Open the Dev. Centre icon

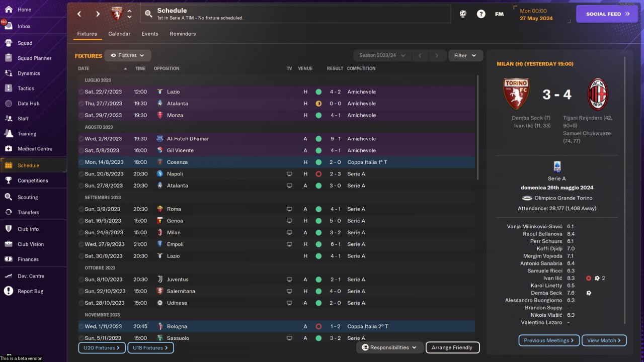pyautogui.click(x=9, y=276)
